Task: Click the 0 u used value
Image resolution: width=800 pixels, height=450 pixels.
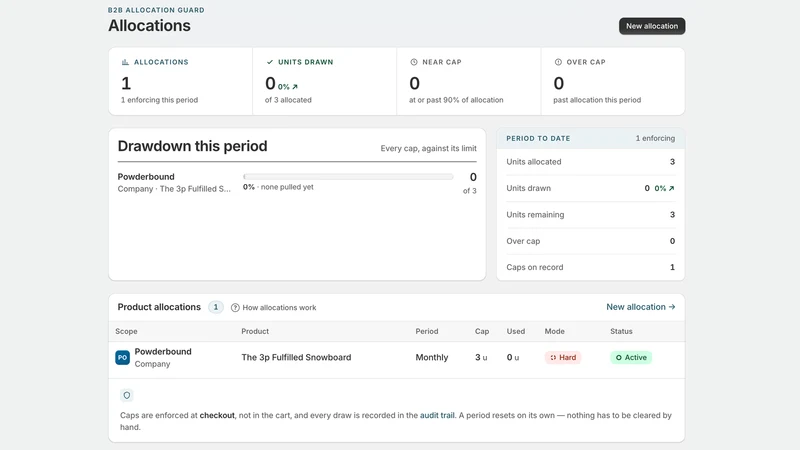Action: pos(513,358)
